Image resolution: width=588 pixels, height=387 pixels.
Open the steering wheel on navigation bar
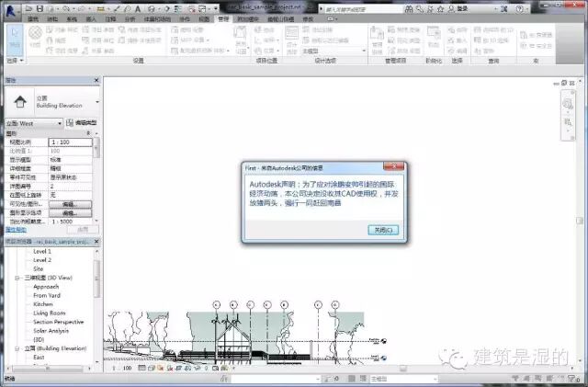568,104
